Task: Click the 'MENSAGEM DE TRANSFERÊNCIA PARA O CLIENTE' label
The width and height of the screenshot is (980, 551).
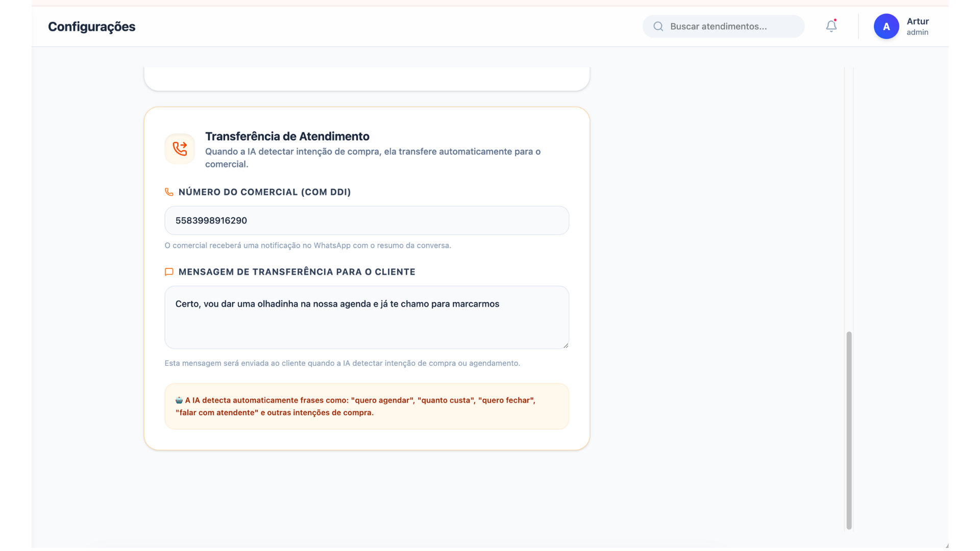Action: point(297,272)
